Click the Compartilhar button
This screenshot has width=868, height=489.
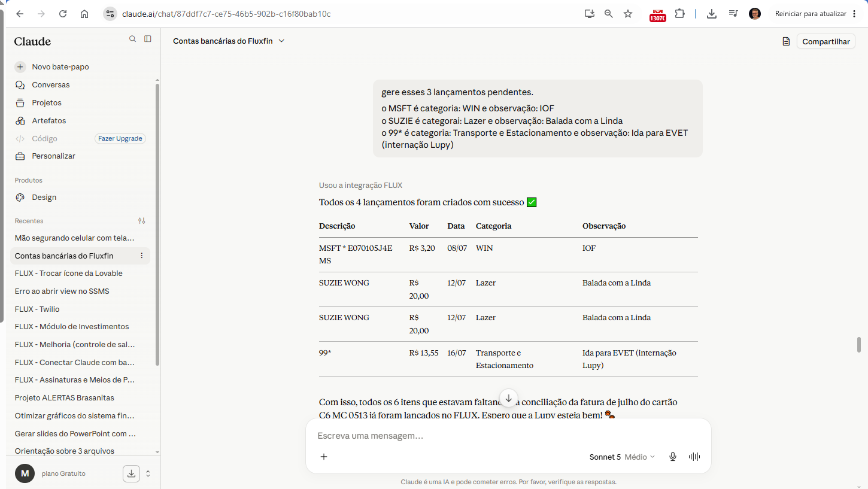coord(826,41)
